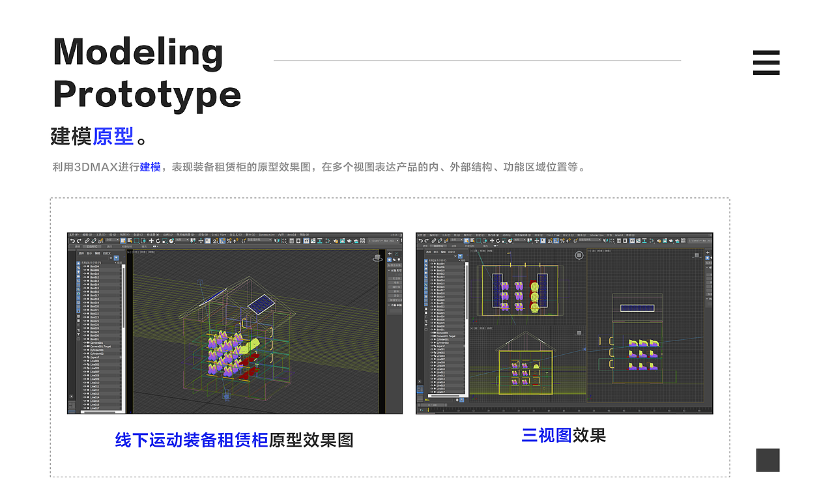The width and height of the screenshot is (834, 504).
Task: Select the Unlink tool in perspective screenshot toolbar
Action: coord(94,241)
